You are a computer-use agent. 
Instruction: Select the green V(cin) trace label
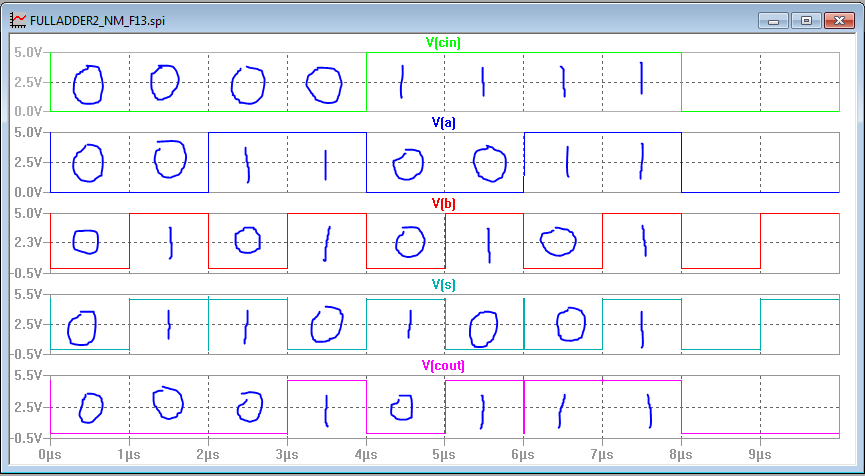pos(443,42)
